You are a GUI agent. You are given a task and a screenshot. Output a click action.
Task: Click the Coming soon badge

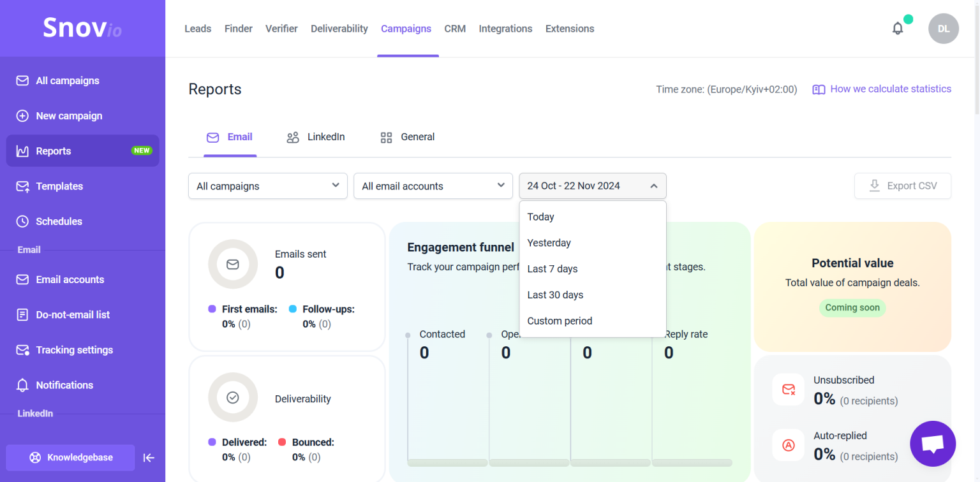pyautogui.click(x=852, y=307)
